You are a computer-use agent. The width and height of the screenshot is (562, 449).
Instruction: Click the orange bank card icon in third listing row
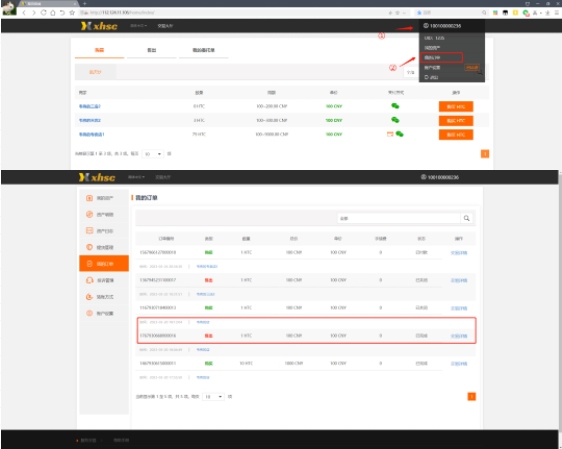coord(390,134)
